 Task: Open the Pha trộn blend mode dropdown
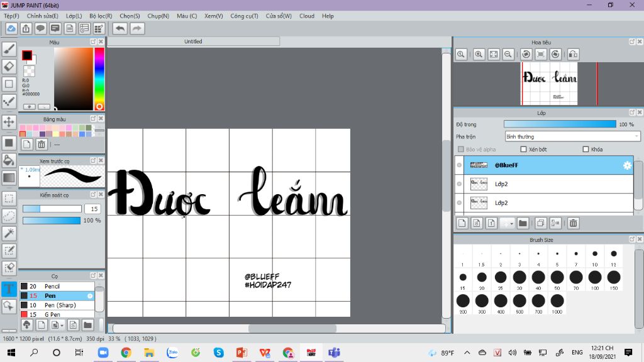[572, 136]
